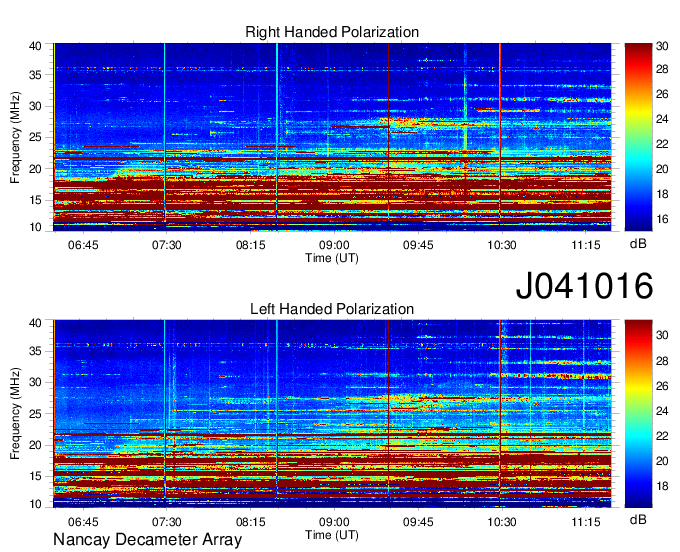Click the 40 MHz tick on top plot
The image size is (680, 552).
(35, 46)
